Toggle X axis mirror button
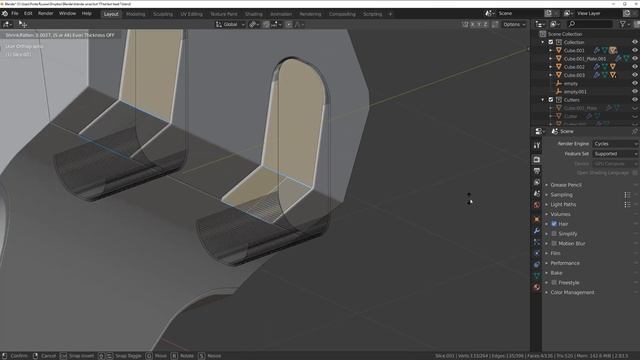 point(472,24)
